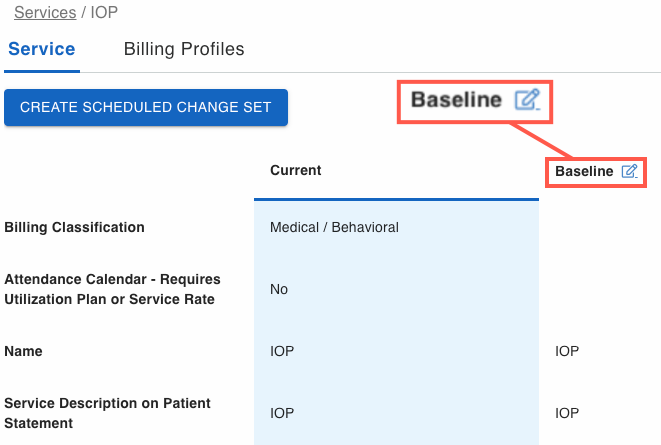Select the Attendance Calendar row label

[112, 289]
